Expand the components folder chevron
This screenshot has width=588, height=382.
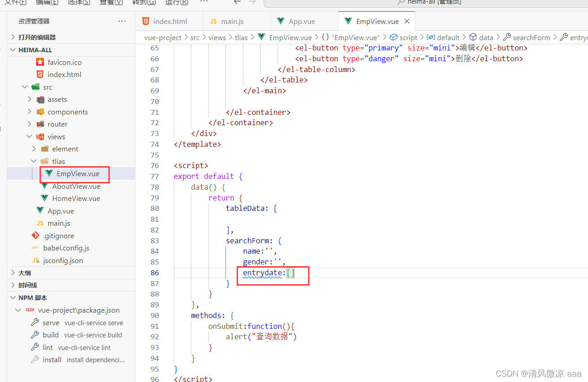pyautogui.click(x=30, y=112)
